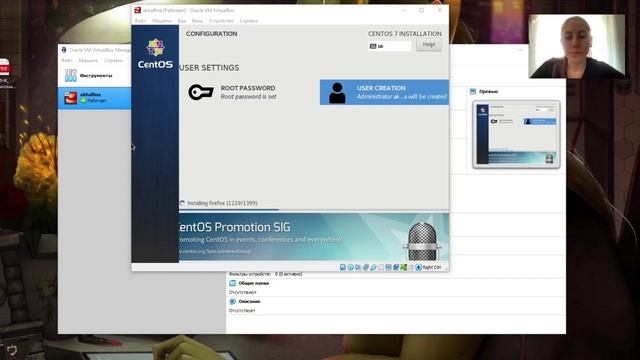
Task: Click 'Отсутствует' under Описание
Action: point(242,311)
